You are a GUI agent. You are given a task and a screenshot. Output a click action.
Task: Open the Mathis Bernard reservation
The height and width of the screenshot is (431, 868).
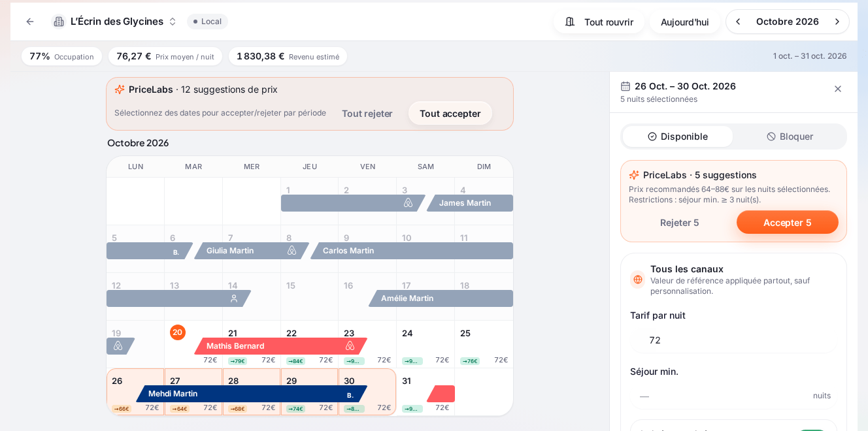280,346
